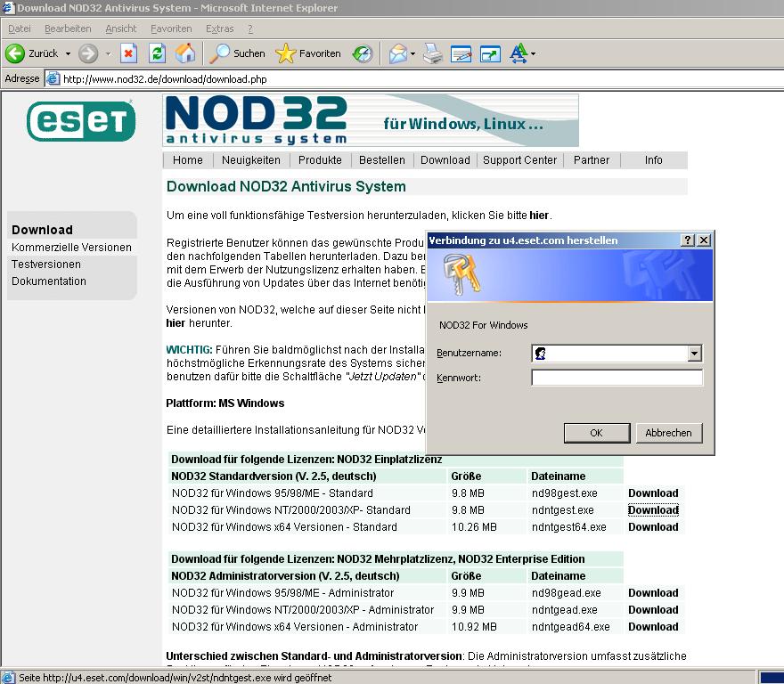Viewport: 784px width, 684px height.
Task: Click the Edit page toolbar icon
Action: (x=461, y=53)
